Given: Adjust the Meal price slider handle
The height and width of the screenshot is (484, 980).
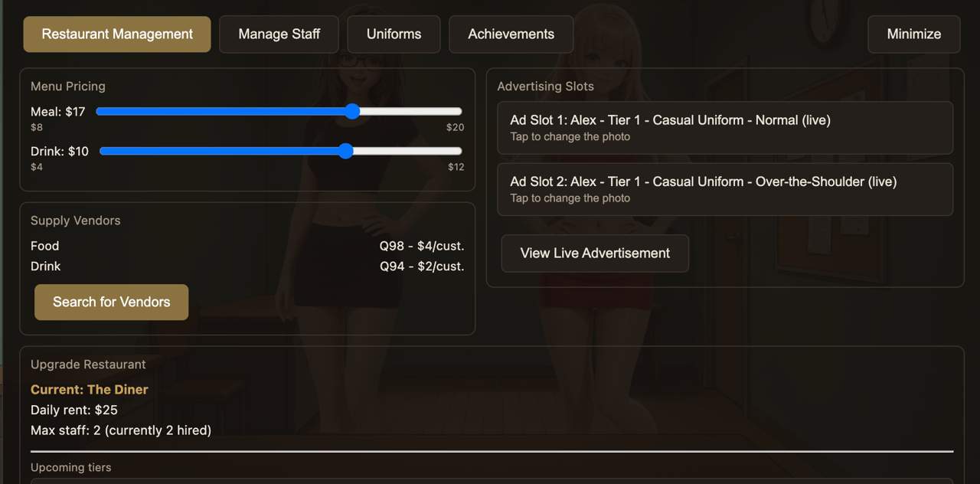Looking at the screenshot, I should 352,111.
